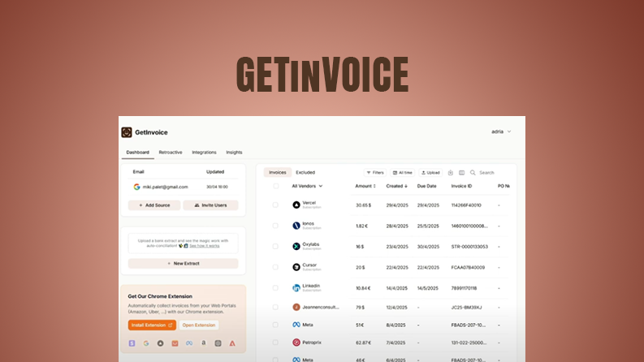Viewport: 644px width, 362px height.
Task: Click the Amazon icon in extension card
Action: click(x=203, y=343)
